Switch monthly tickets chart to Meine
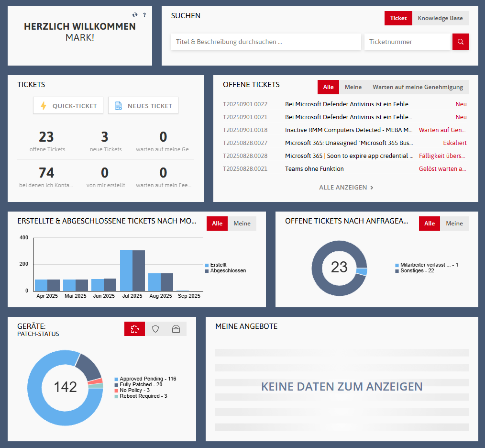Image resolution: width=485 pixels, height=448 pixels. 242,224
